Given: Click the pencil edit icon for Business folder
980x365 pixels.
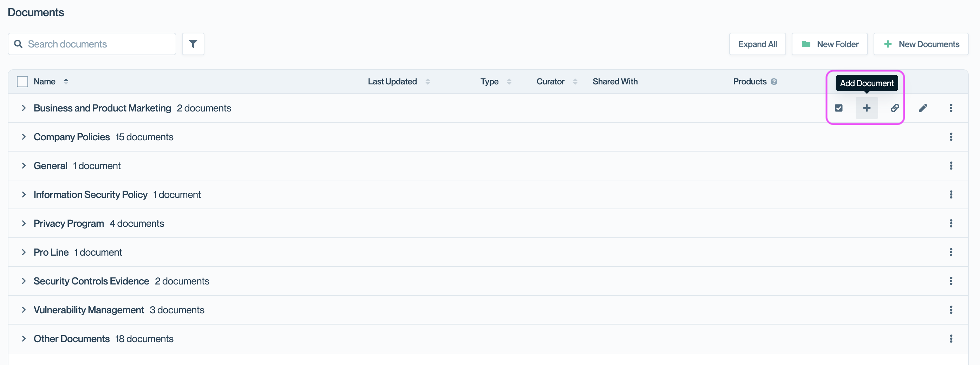Looking at the screenshot, I should coord(923,108).
